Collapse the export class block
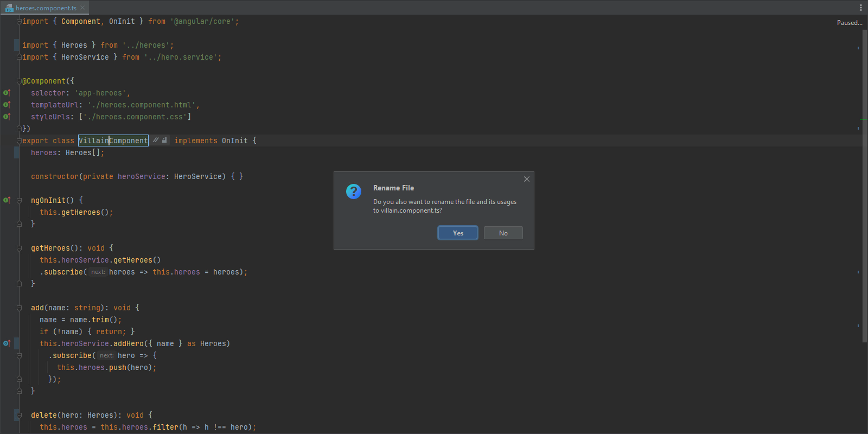The height and width of the screenshot is (434, 868). tap(19, 141)
